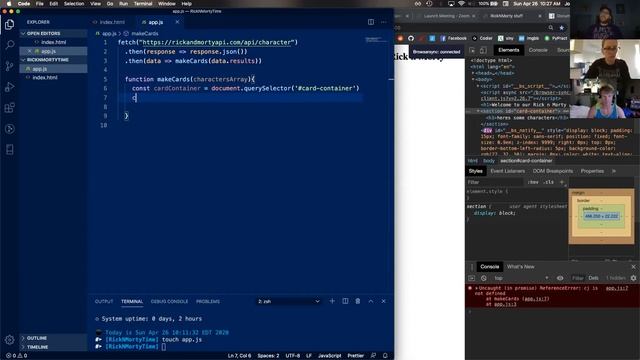Image resolution: width=640 pixels, height=360 pixels.
Task: Click Spaces: 2 indentation setting
Action: tap(268, 356)
